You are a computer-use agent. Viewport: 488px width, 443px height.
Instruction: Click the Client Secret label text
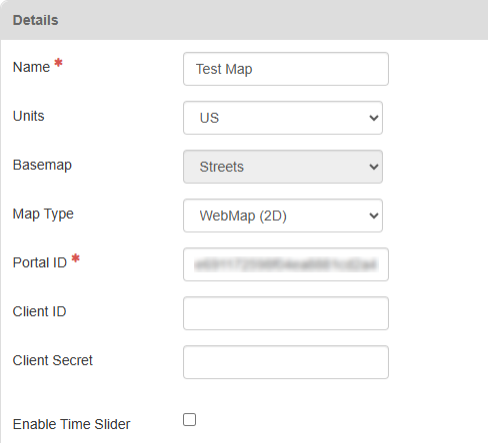click(53, 360)
